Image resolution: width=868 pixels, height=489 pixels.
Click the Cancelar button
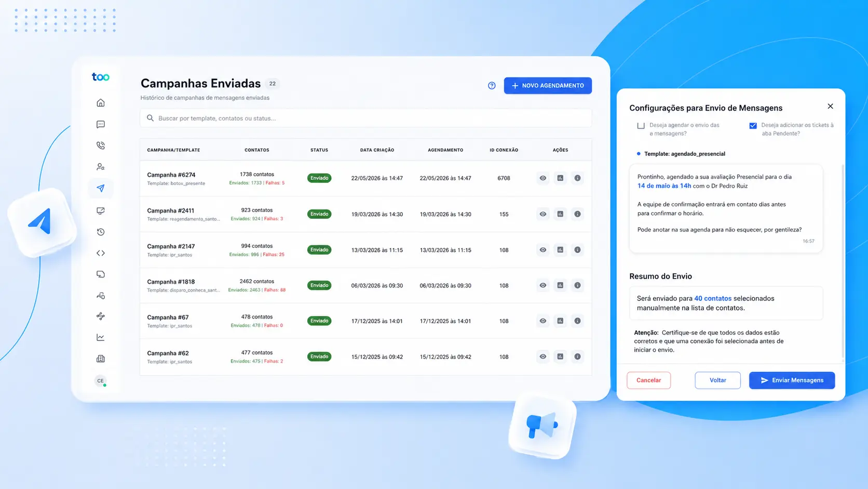649,380
